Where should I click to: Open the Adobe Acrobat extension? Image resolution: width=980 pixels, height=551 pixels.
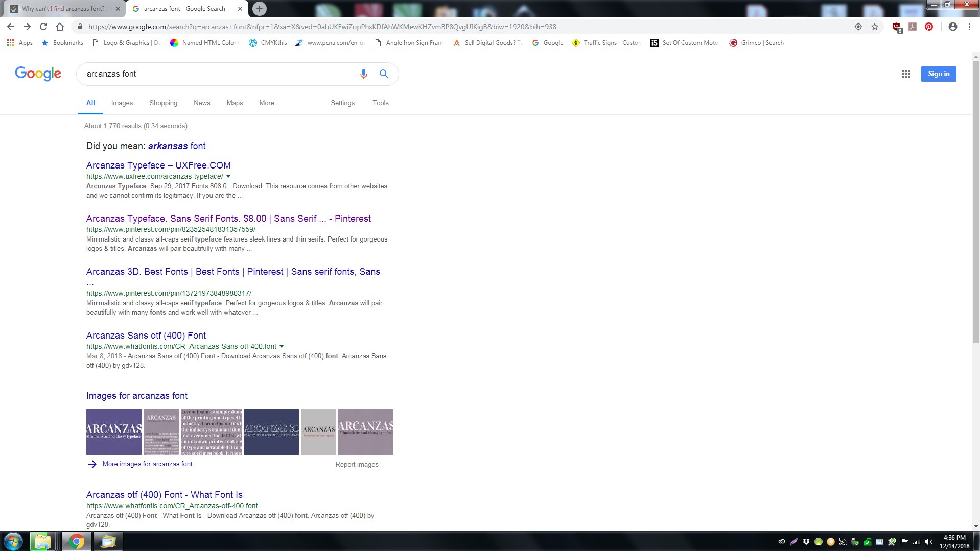(x=913, y=27)
